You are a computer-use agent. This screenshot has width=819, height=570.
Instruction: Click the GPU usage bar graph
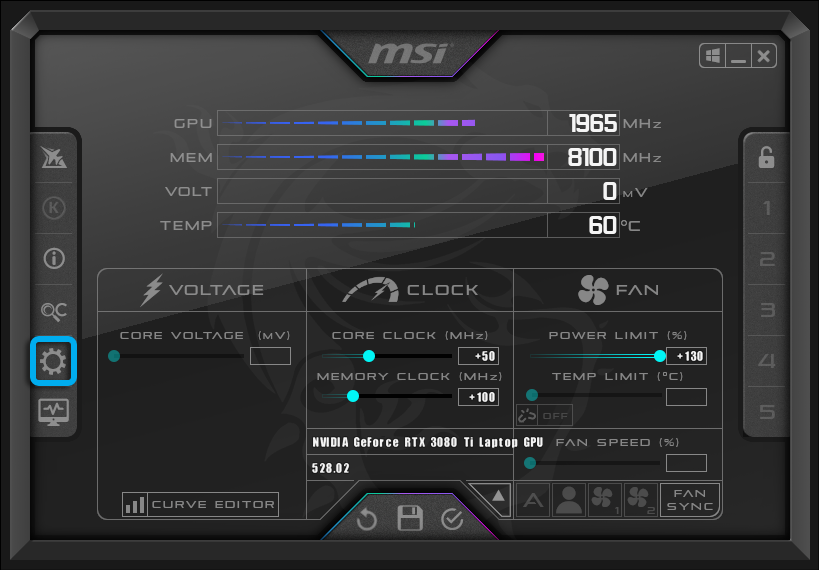click(382, 123)
